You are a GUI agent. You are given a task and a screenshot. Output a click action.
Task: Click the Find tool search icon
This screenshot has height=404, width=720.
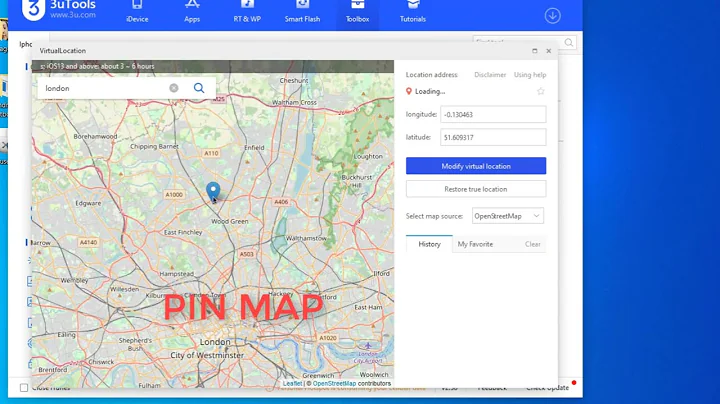(x=568, y=43)
